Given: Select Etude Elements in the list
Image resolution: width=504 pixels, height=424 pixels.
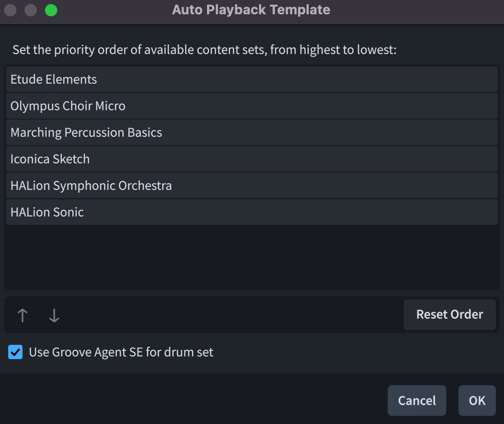Looking at the screenshot, I should [251, 80].
